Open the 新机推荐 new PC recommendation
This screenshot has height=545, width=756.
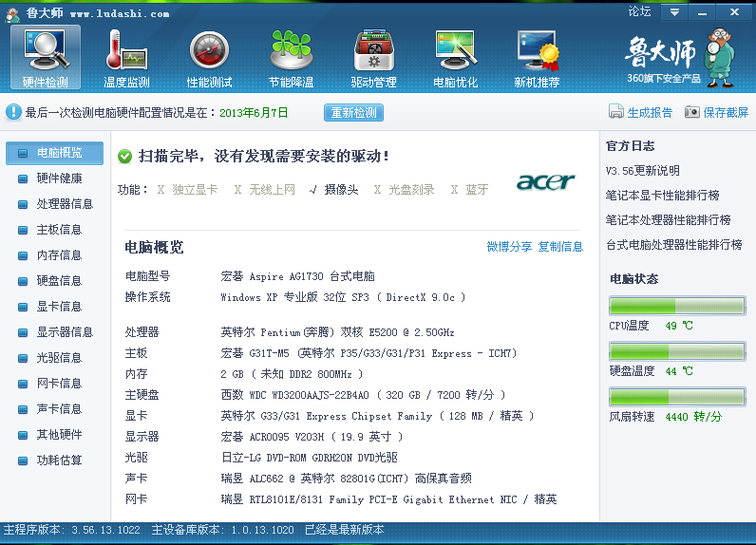[x=538, y=57]
